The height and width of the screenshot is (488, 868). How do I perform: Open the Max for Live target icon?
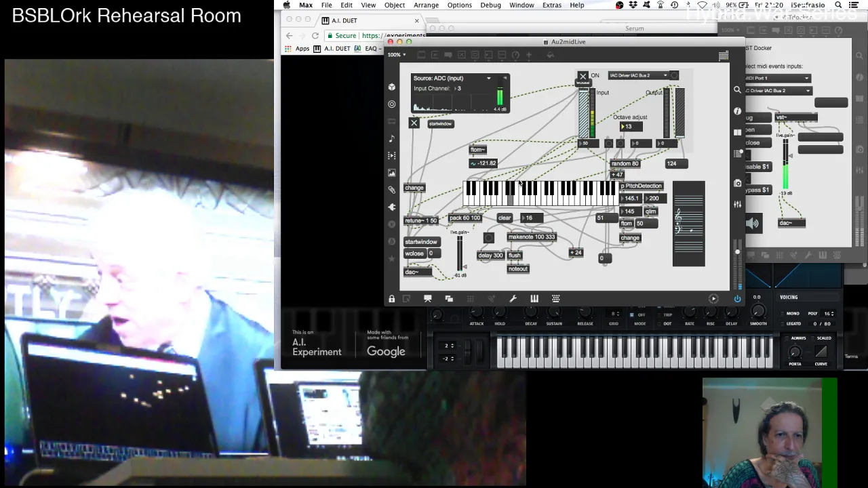pyautogui.click(x=392, y=104)
